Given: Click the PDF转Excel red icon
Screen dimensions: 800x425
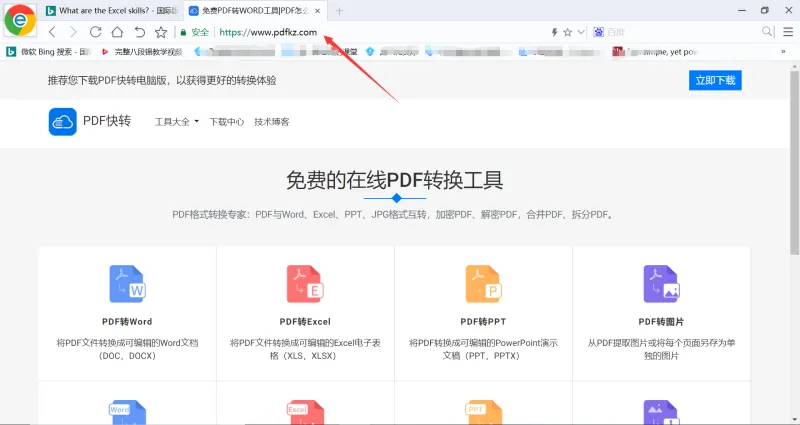Looking at the screenshot, I should (305, 284).
